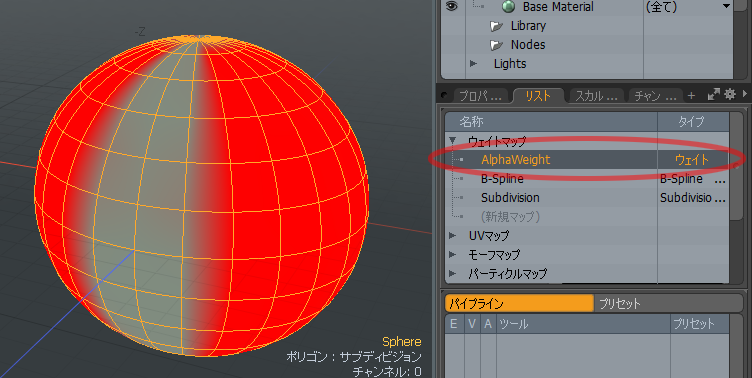The image size is (752, 378).
Task: Collapse the ウェイトマップ tree group
Action: pos(452,141)
